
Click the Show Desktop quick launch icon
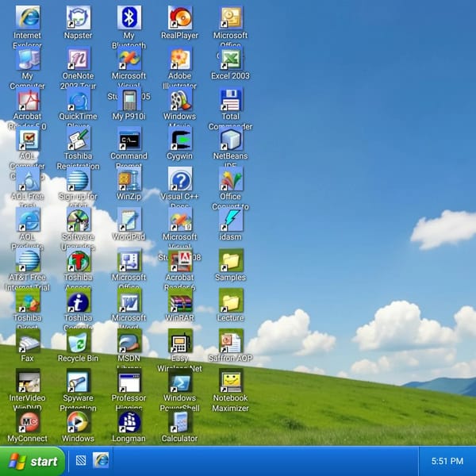tap(81, 460)
